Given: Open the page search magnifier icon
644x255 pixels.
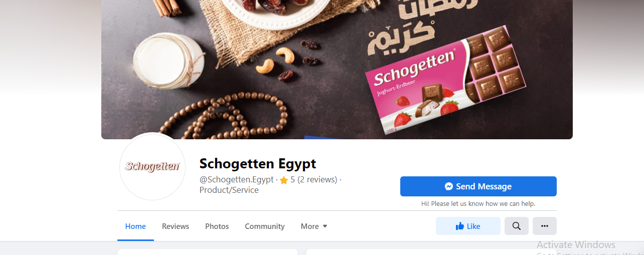Looking at the screenshot, I should click(517, 226).
